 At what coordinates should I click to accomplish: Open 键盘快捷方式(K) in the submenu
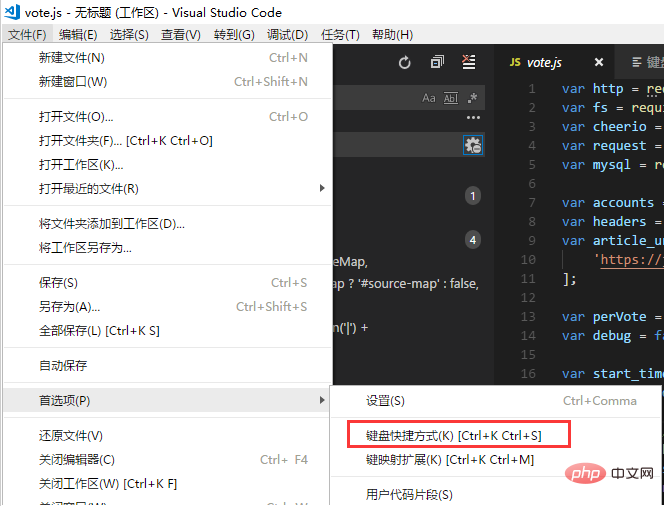[x=495, y=436]
